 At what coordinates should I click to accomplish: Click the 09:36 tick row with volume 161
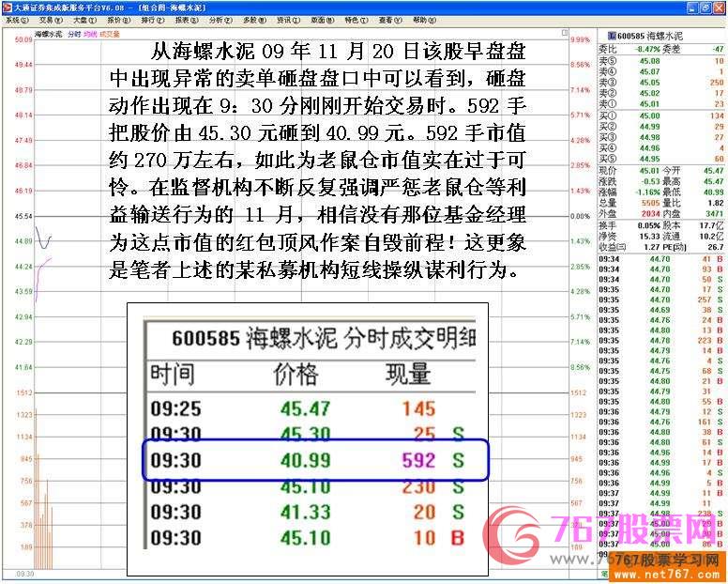coord(661,422)
